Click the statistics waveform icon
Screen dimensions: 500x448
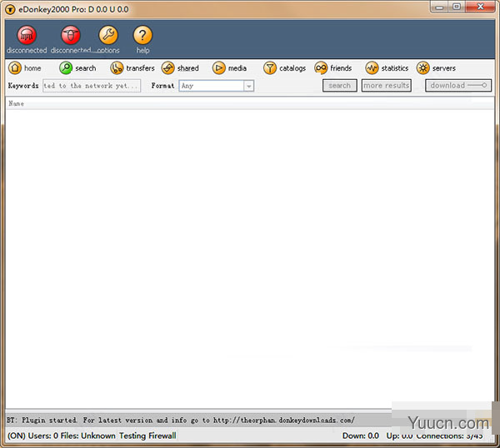pyautogui.click(x=372, y=68)
